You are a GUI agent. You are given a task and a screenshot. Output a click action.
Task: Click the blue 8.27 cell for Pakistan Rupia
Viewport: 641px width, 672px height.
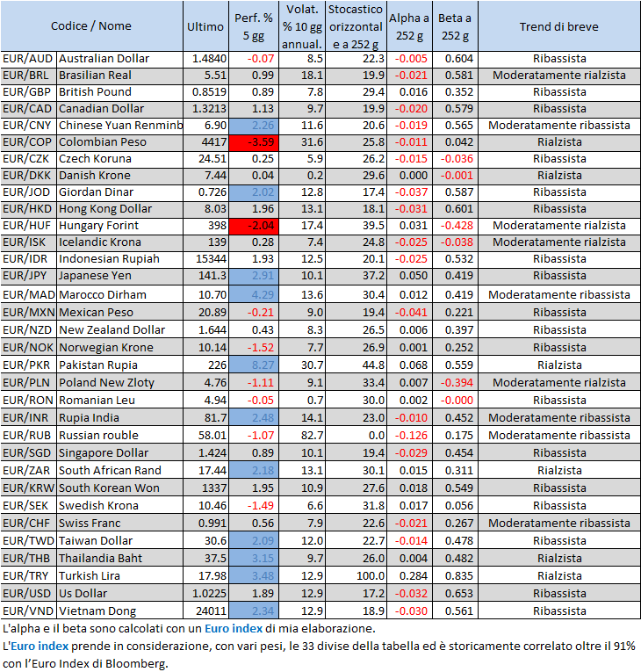click(254, 365)
